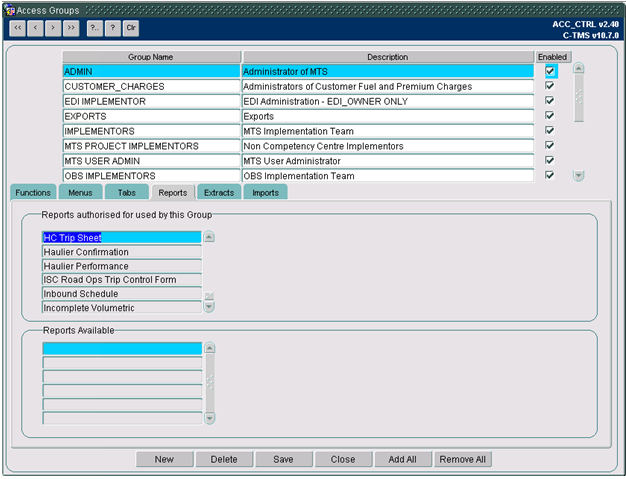This screenshot has height=479, width=626.
Task: Click the 'Non Competency Centre Implementors' description
Action: [388, 146]
